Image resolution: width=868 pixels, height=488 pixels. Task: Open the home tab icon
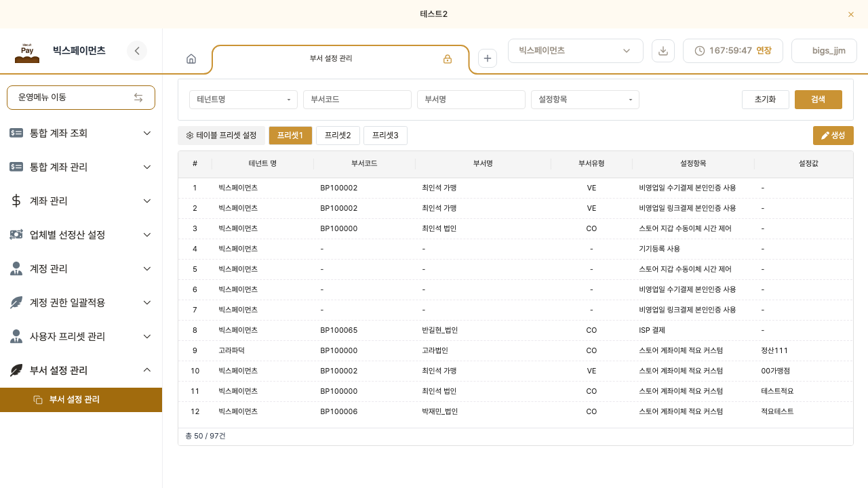tap(191, 59)
